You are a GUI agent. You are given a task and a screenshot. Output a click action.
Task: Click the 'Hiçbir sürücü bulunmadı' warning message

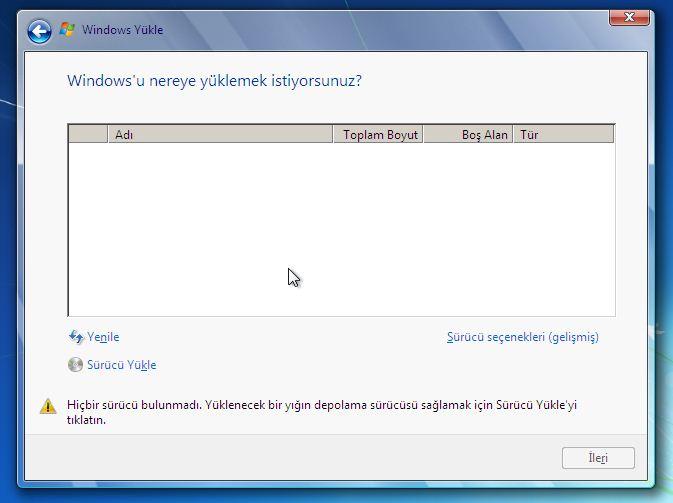(x=321, y=412)
